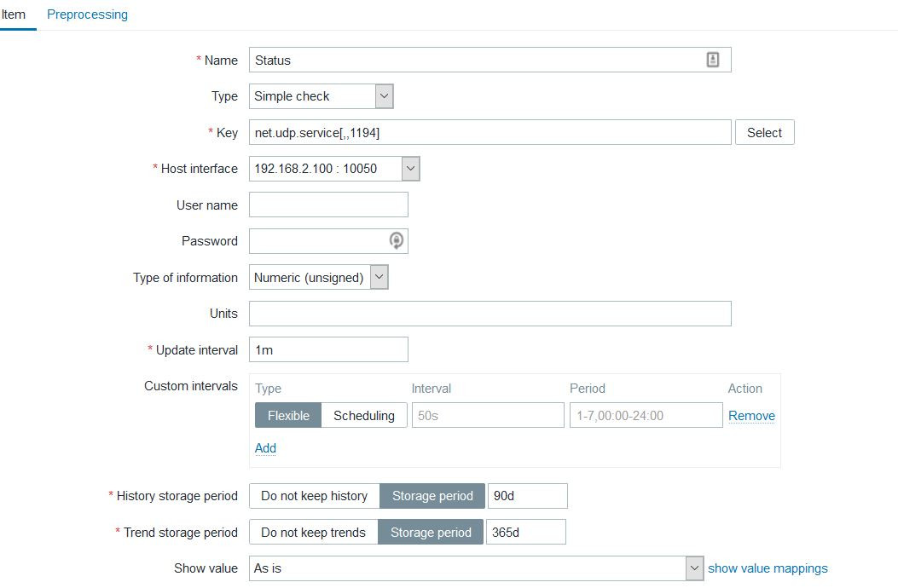898x588 pixels.
Task: Add a new custom interval
Action: pos(265,448)
